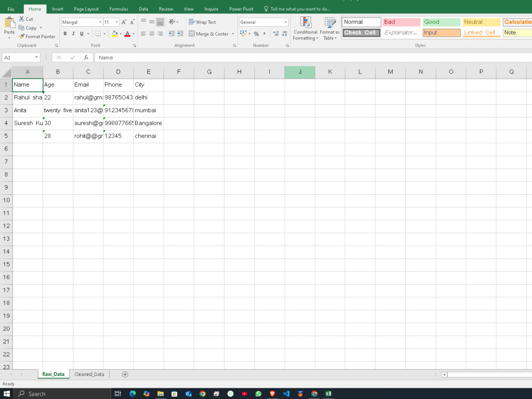Click Merge & Center button
This screenshot has width=532, height=399.
click(x=209, y=34)
